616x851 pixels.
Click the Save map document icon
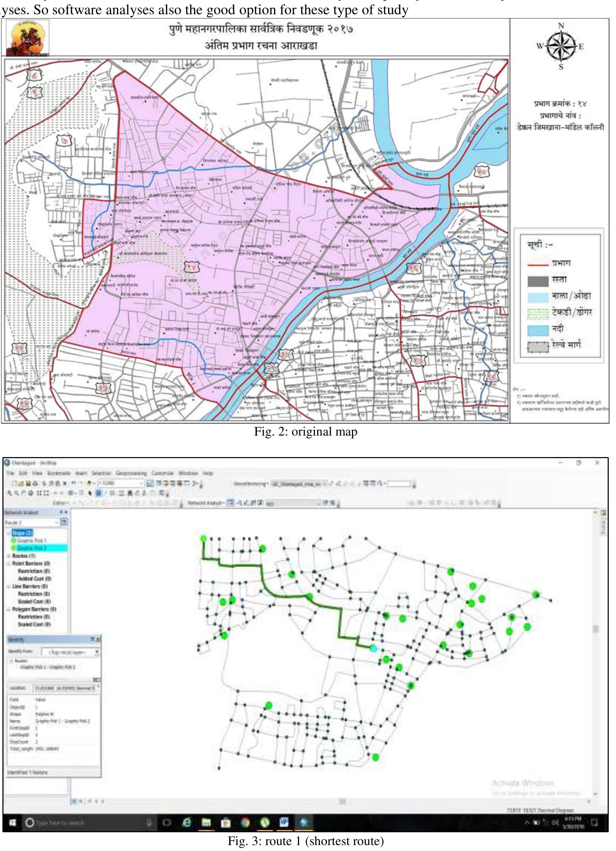[28, 483]
